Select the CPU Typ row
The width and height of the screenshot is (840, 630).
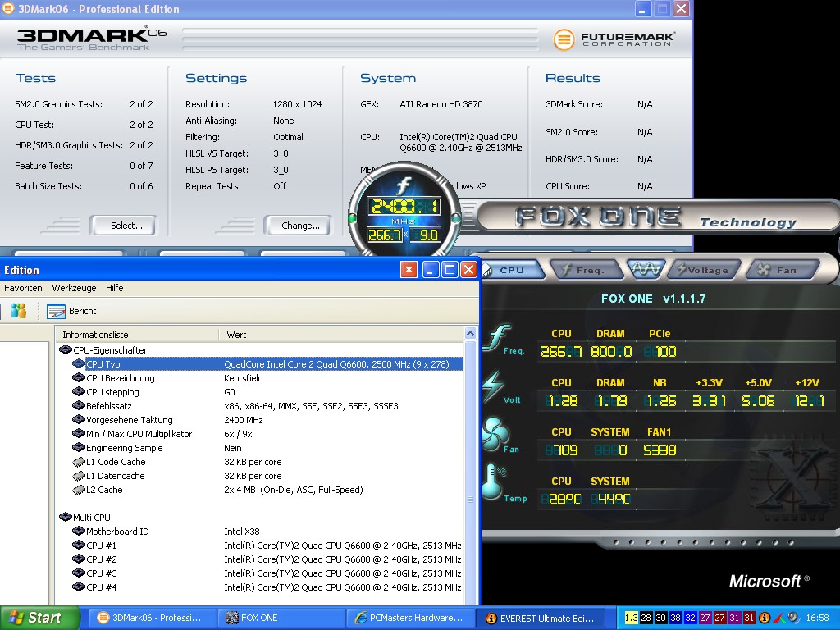267,363
